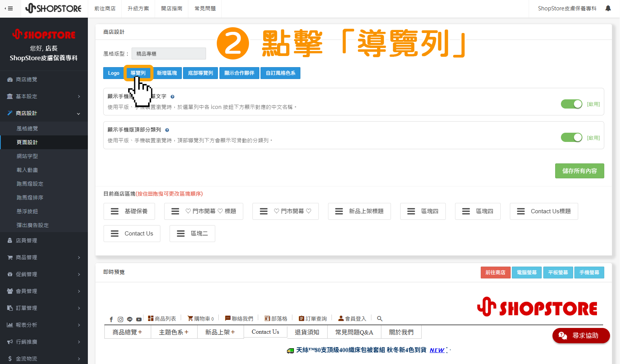Viewport: 620px width, 364px height.
Task: Expand the 報表分析 chevron
Action: [x=79, y=325]
